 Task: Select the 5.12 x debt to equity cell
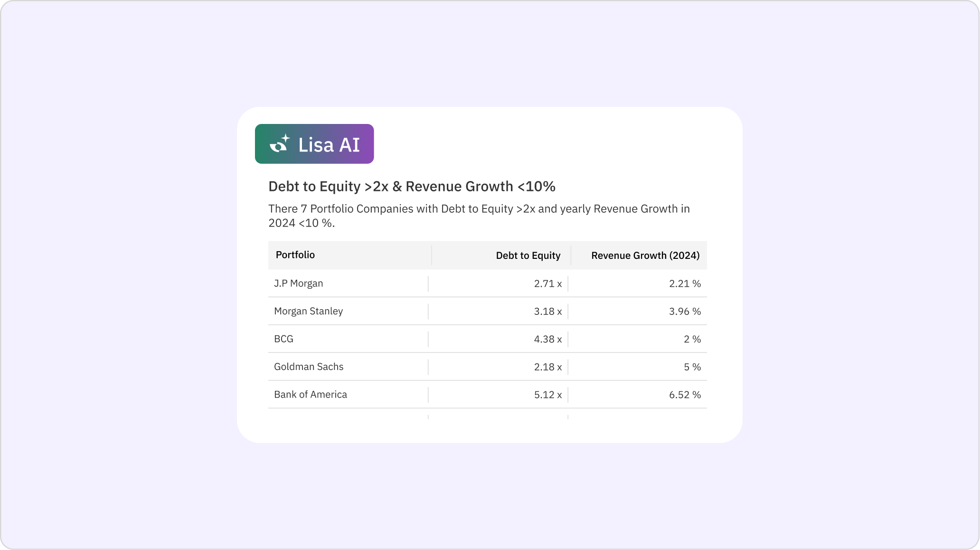point(547,395)
